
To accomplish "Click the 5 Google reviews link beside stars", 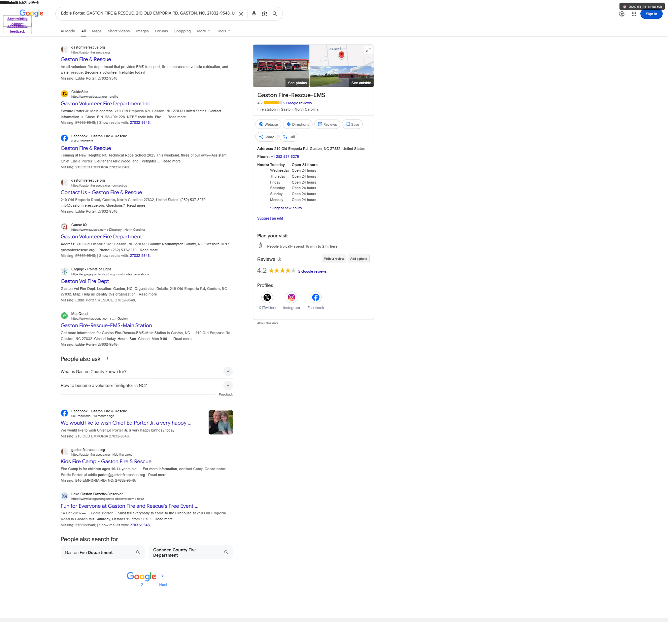I will [x=312, y=272].
